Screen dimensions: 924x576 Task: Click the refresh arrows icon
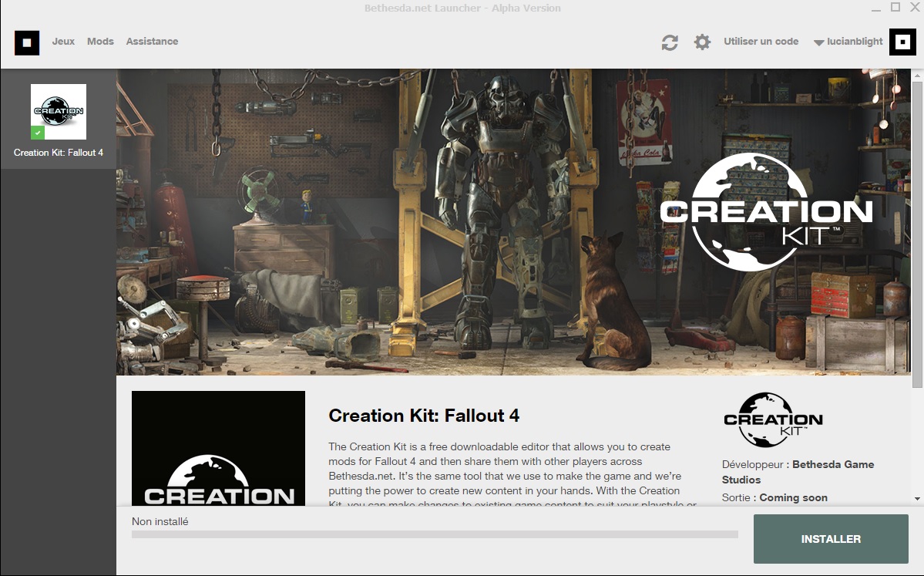click(670, 42)
